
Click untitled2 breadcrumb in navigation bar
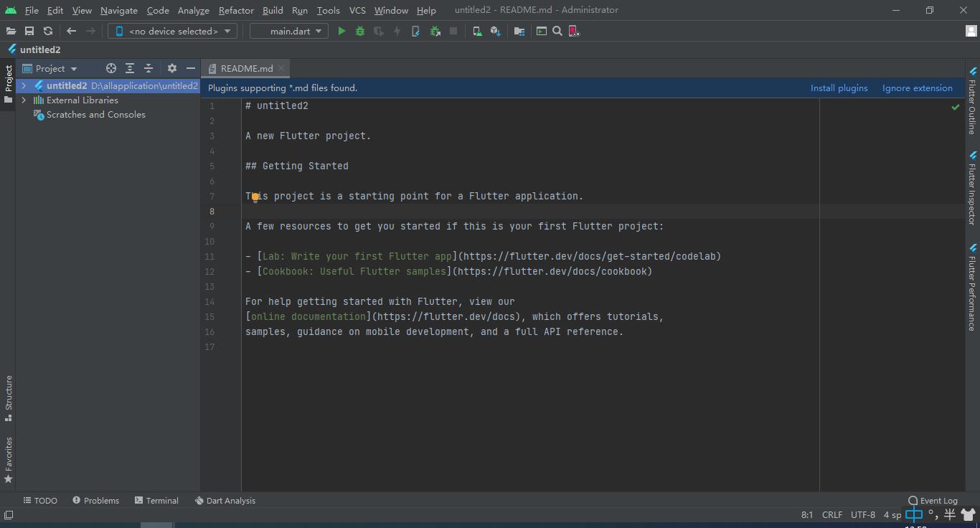[34, 49]
